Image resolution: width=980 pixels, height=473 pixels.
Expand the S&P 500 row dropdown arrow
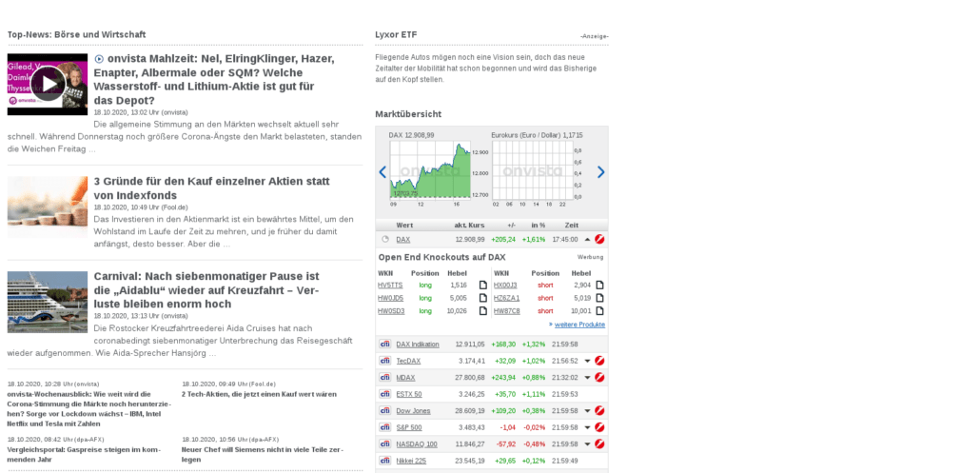587,427
